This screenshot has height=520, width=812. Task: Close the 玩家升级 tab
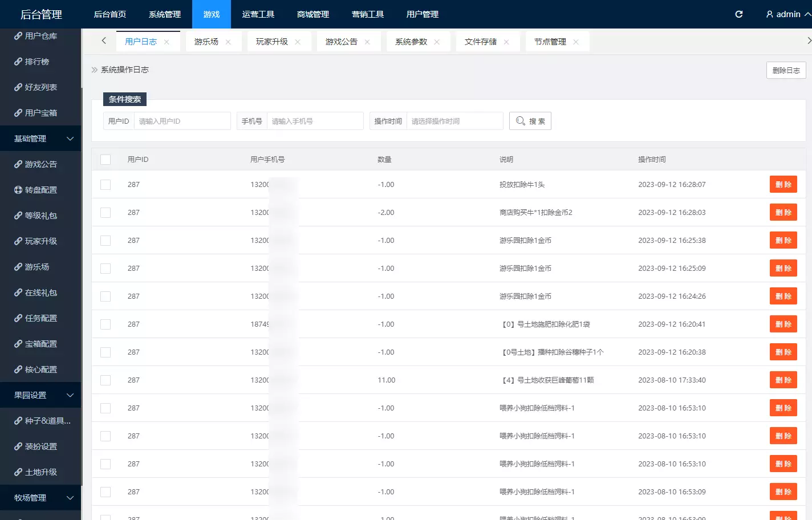298,42
